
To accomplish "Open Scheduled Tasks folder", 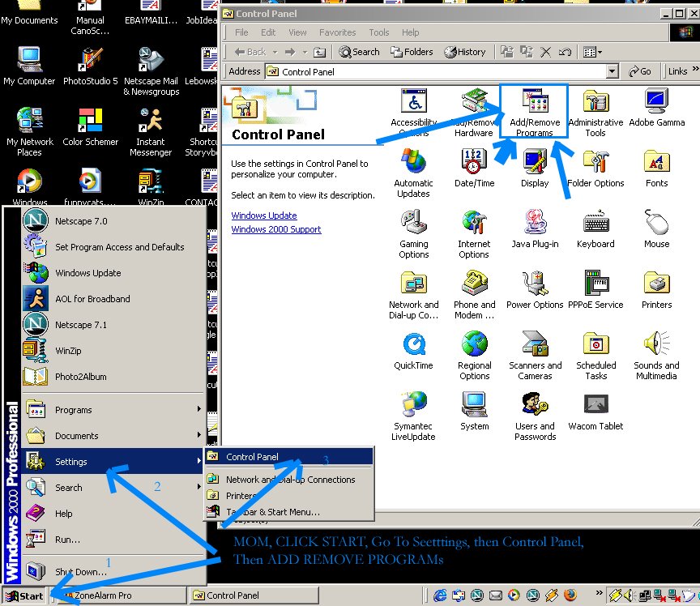I will pos(595,356).
